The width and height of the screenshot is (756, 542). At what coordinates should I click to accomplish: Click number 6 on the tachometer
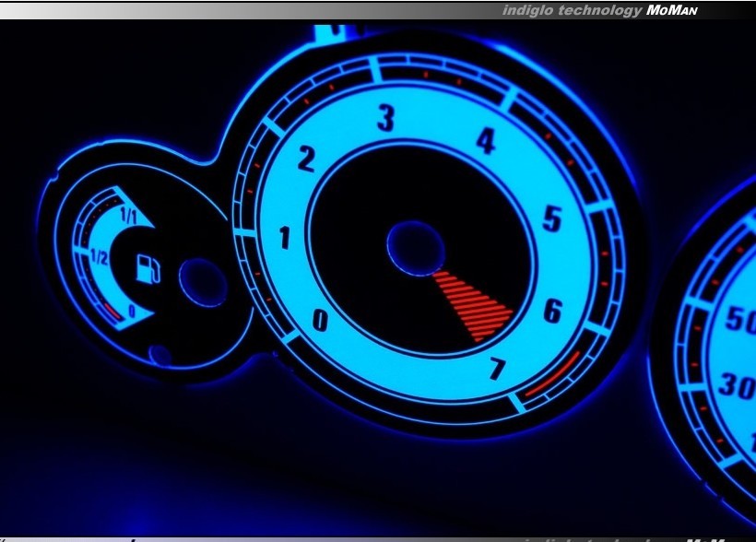(x=551, y=312)
